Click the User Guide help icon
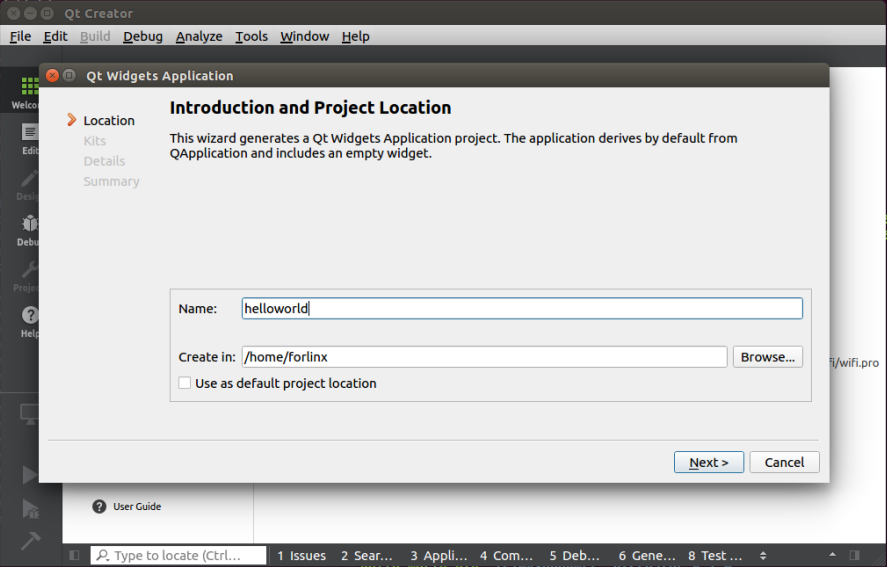Viewport: 887px width, 567px height. [x=99, y=507]
